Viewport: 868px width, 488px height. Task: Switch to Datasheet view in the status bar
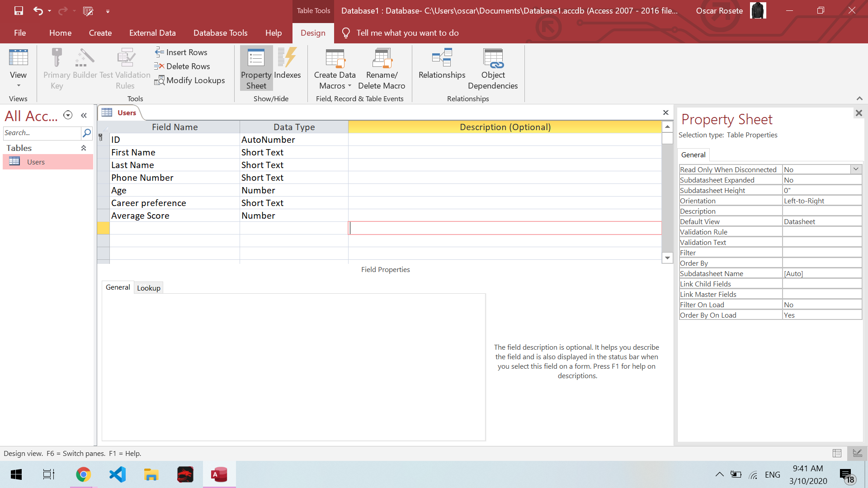(837, 453)
